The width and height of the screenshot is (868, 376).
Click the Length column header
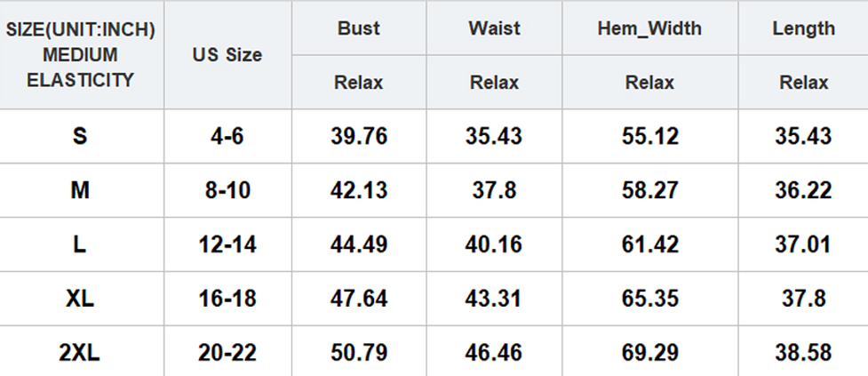(x=803, y=28)
